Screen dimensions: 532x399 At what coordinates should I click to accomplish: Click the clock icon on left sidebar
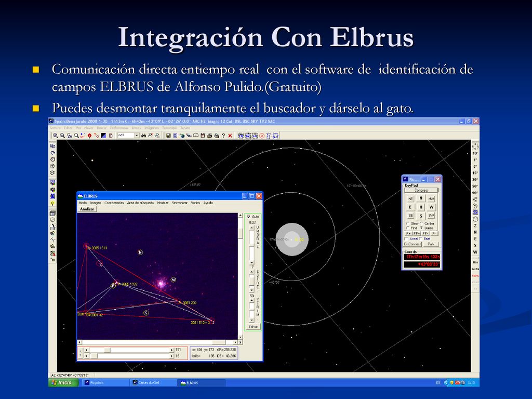pyautogui.click(x=52, y=159)
